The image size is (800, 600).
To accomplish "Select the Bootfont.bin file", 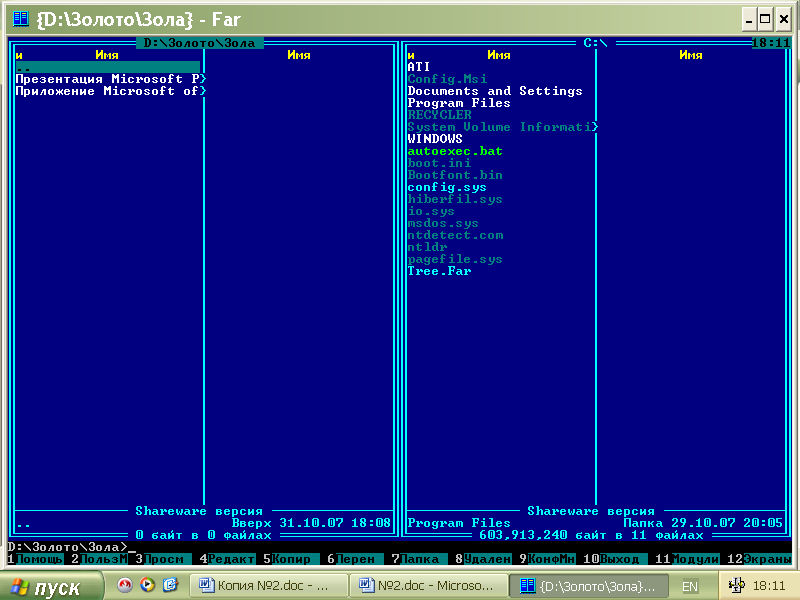I will coord(455,176).
